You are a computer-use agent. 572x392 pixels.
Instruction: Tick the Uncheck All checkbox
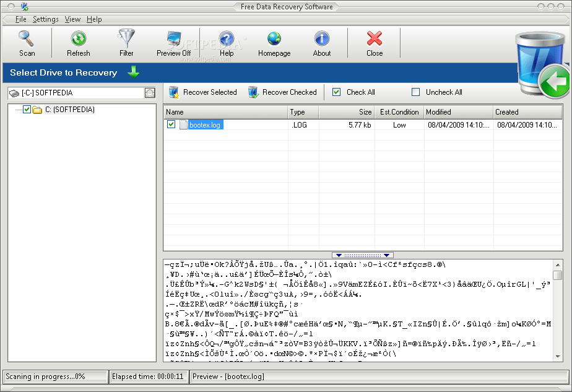[415, 92]
